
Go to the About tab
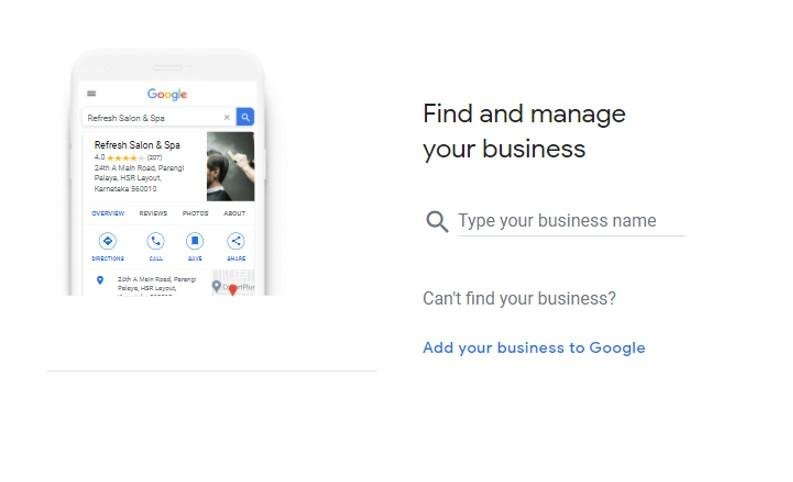click(235, 213)
